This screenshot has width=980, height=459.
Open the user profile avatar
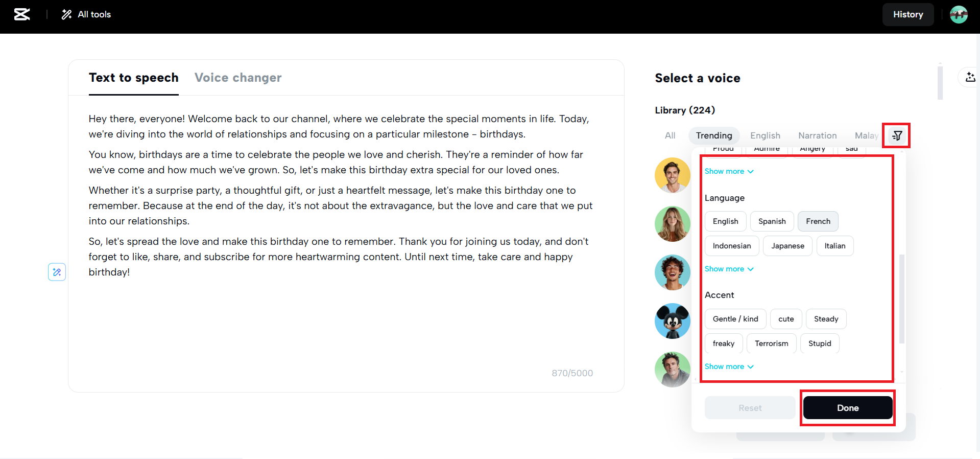tap(959, 14)
